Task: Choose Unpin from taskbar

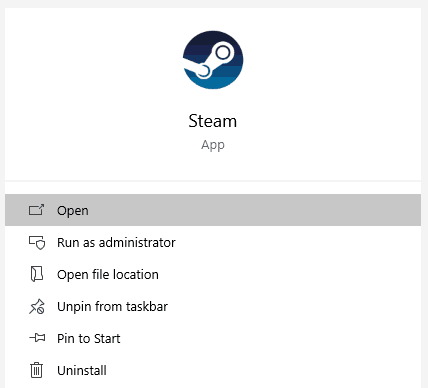Action: tap(213, 306)
